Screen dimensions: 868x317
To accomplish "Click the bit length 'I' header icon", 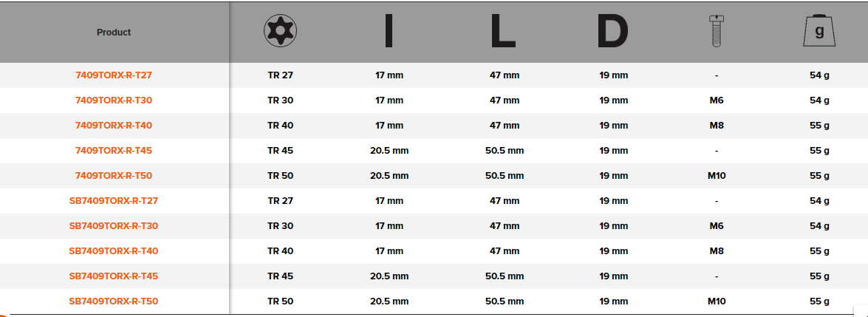I will 389,31.
